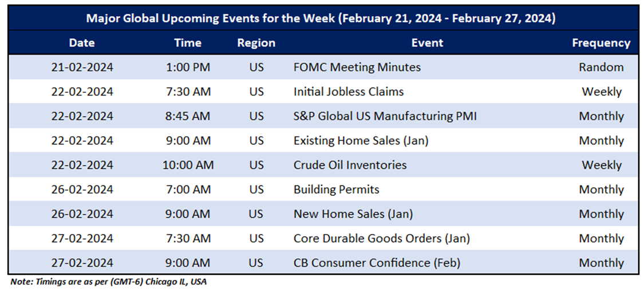Select the Date column header
The height and width of the screenshot is (292, 644).
[82, 43]
